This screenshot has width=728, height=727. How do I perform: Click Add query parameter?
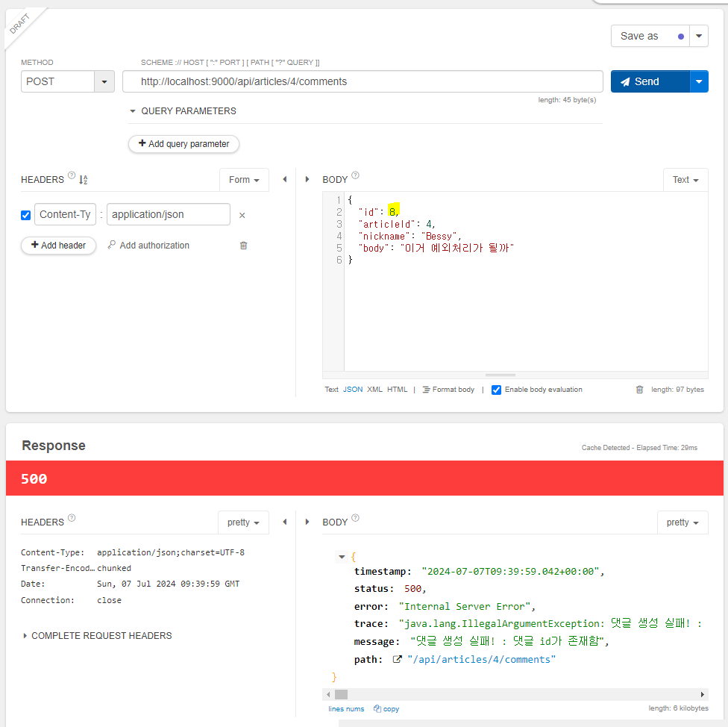pyautogui.click(x=183, y=144)
